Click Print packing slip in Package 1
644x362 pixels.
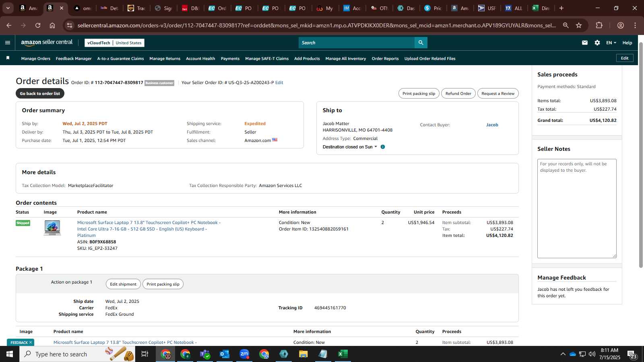pos(163,284)
